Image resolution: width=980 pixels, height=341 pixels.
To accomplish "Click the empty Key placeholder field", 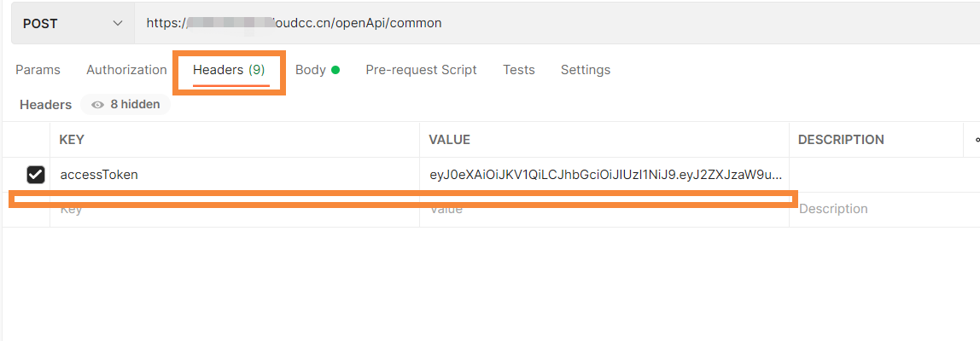I will [235, 210].
